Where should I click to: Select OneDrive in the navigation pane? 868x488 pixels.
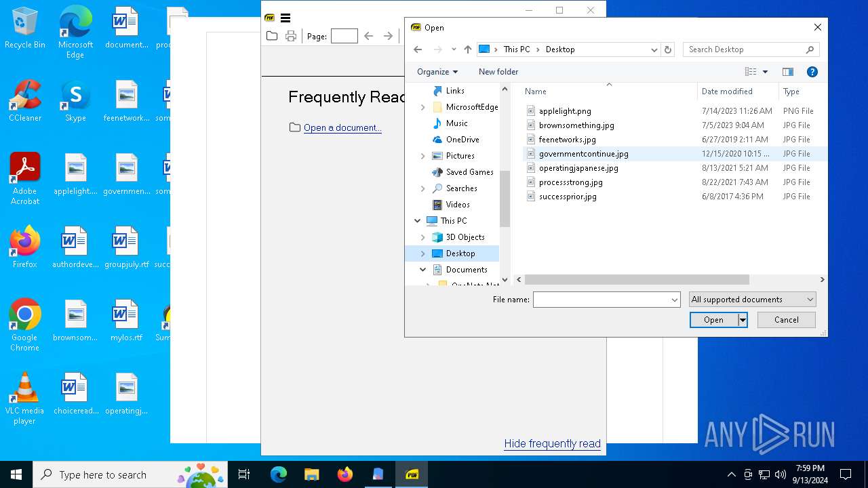[x=462, y=140]
